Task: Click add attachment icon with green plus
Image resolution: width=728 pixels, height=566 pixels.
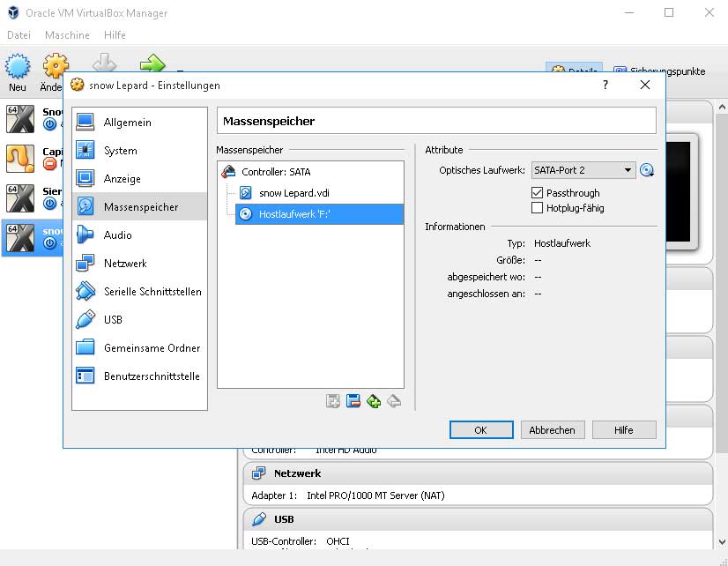Action: coord(374,401)
